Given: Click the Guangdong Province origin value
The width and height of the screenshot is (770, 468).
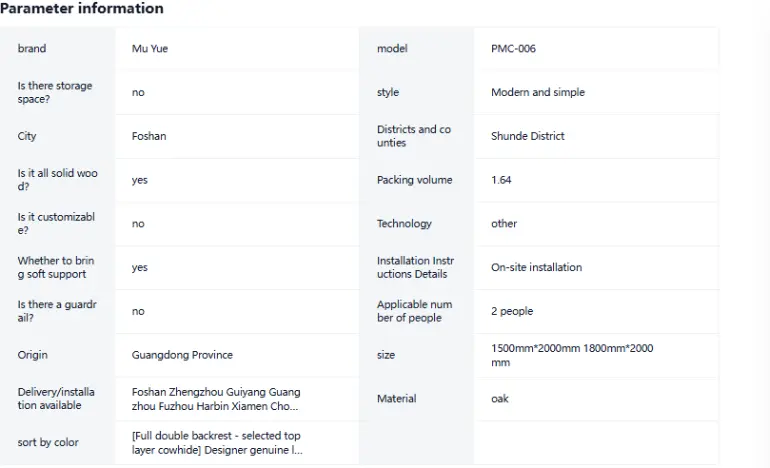Looking at the screenshot, I should coord(182,355).
